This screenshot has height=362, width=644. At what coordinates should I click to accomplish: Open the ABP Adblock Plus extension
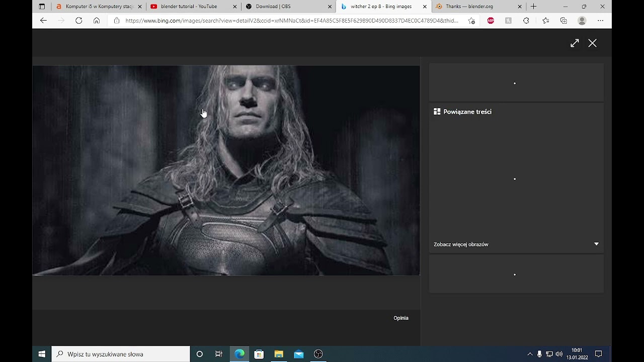tap(491, 21)
